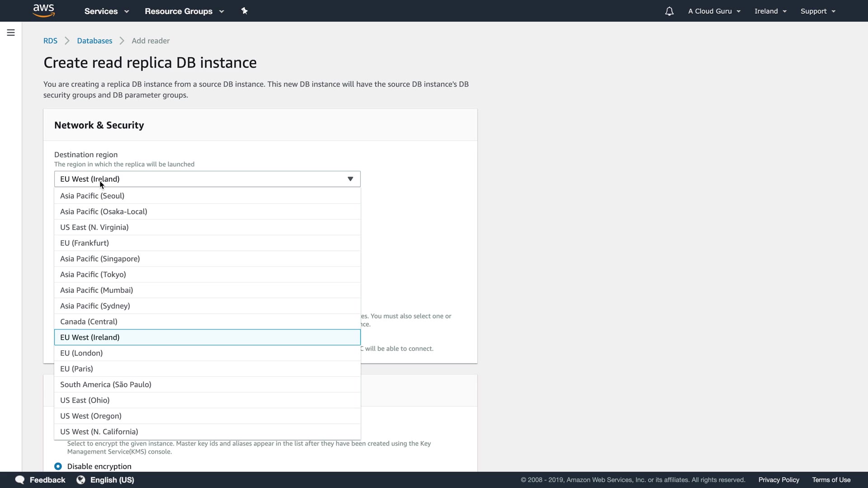Open the Support dropdown menu
This screenshot has width=868, height=488.
818,11
